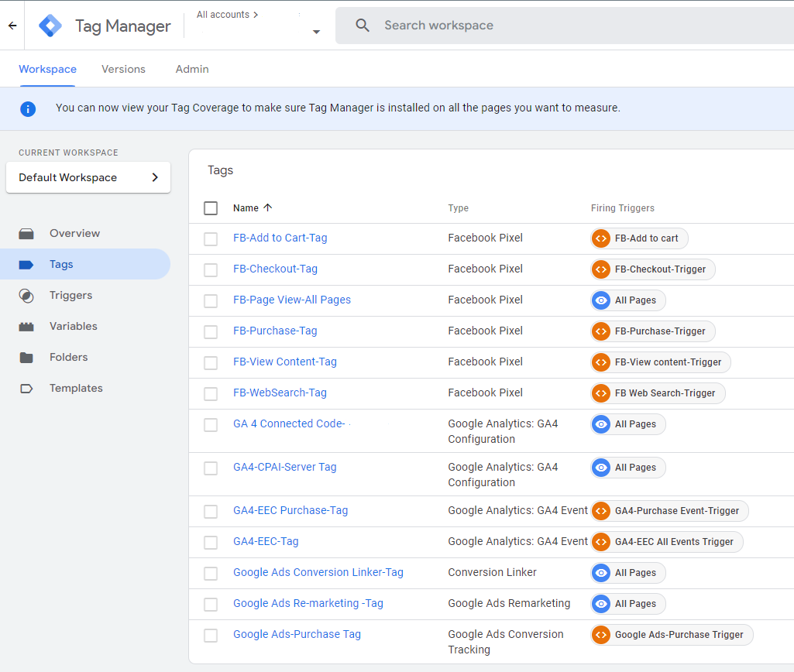Click 'Google Ads Remarketing' type text
This screenshot has height=672, width=794.
point(509,603)
